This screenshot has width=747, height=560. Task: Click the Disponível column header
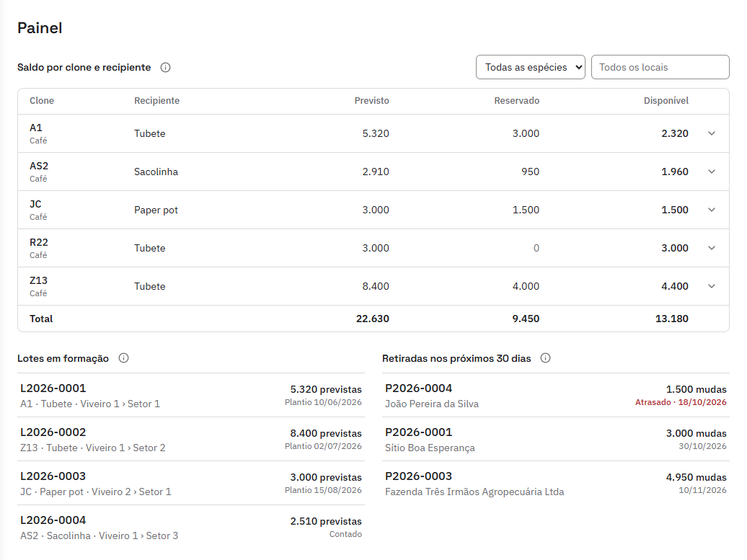[x=666, y=100]
